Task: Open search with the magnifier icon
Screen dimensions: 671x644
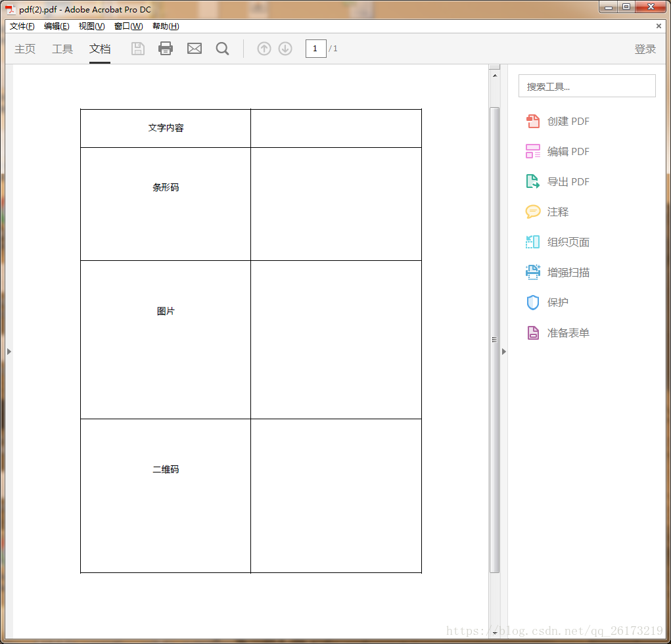Action: (222, 48)
